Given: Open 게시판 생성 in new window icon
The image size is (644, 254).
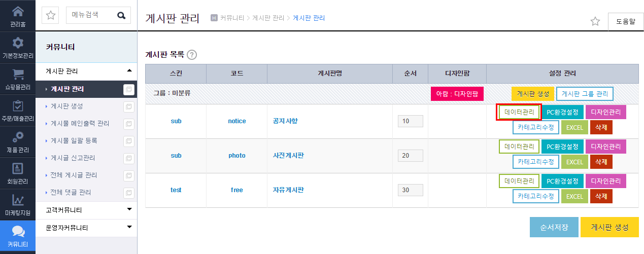Looking at the screenshot, I should [x=129, y=106].
